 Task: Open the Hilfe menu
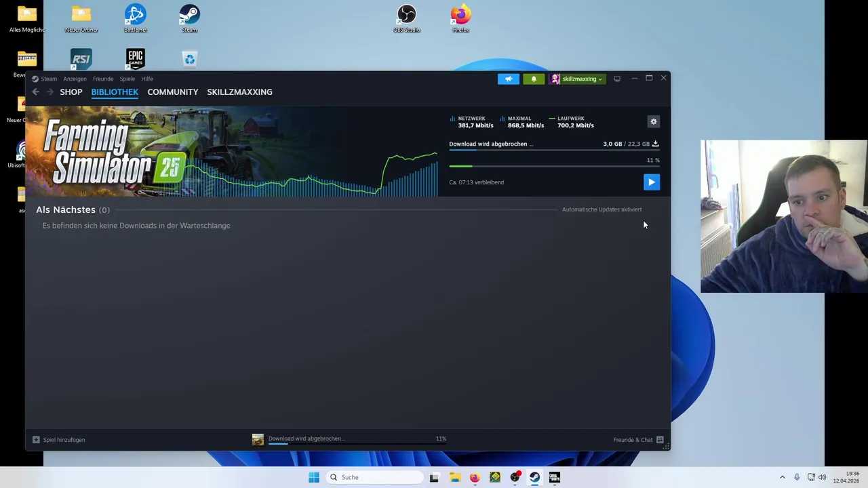point(147,79)
